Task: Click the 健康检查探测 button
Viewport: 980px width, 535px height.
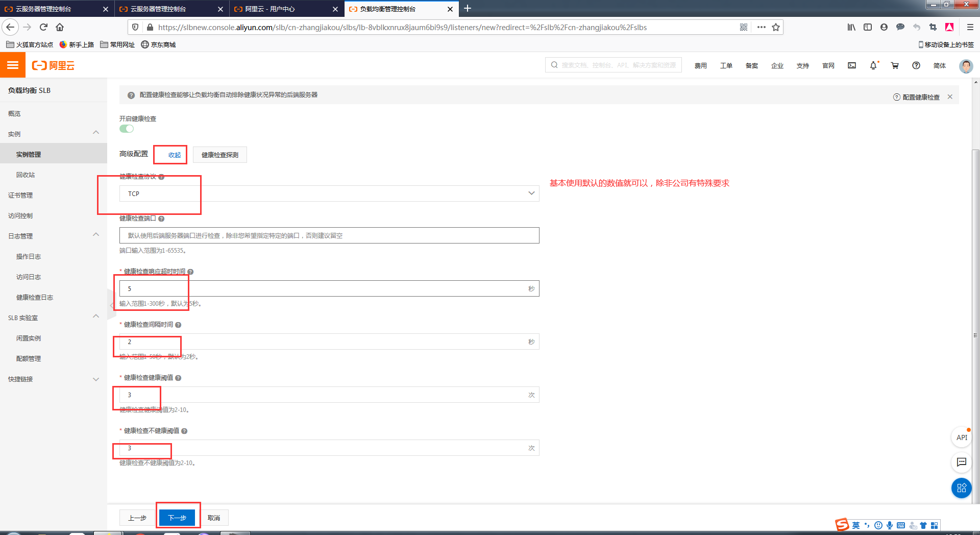Action: click(219, 155)
